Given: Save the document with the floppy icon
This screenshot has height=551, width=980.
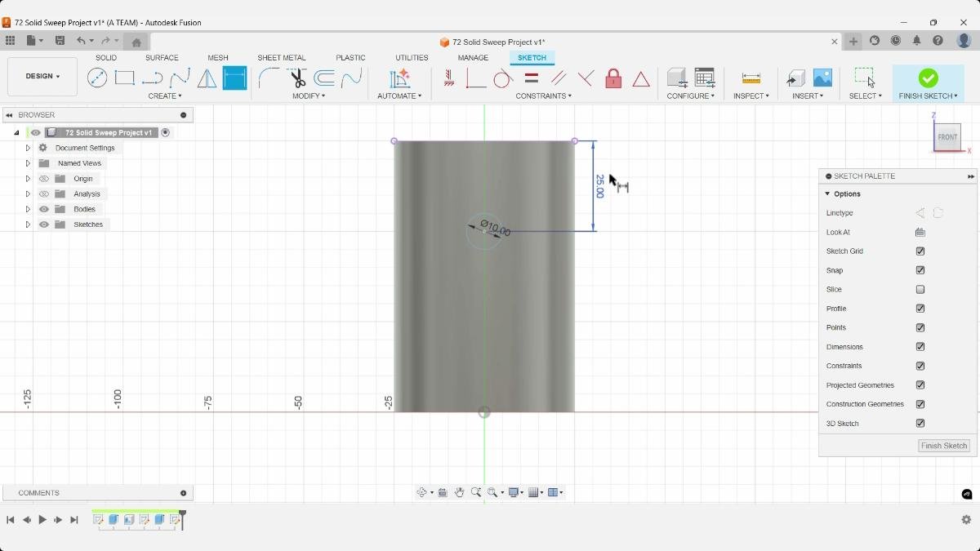Looking at the screenshot, I should coord(60,41).
